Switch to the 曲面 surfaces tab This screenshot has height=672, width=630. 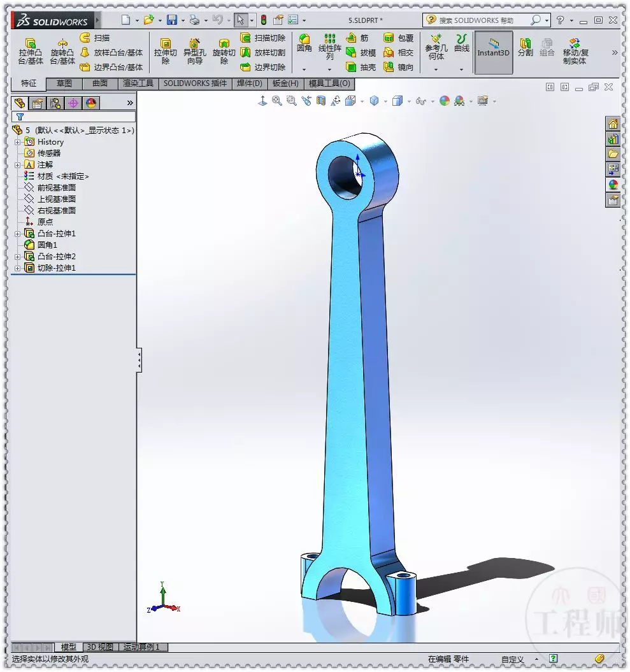(100, 83)
